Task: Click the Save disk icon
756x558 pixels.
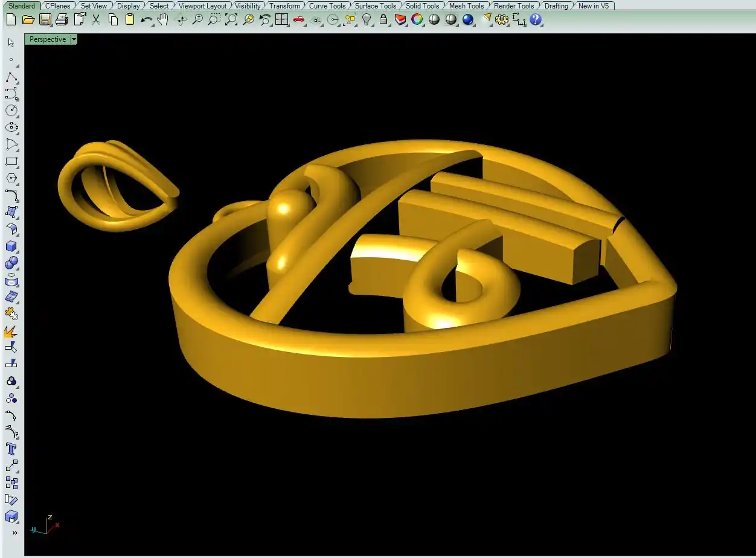Action: 45,20
